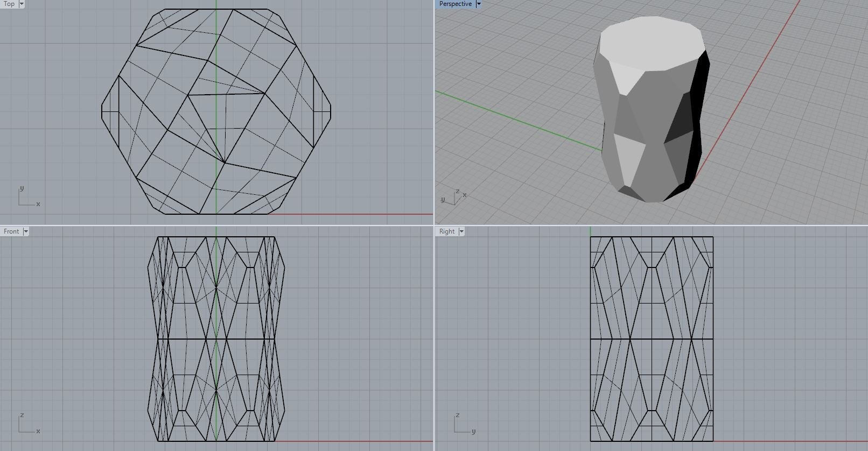Screen dimensions: 868x451
Task: Open the Perspective viewport dropdown arrow
Action: coord(478,4)
